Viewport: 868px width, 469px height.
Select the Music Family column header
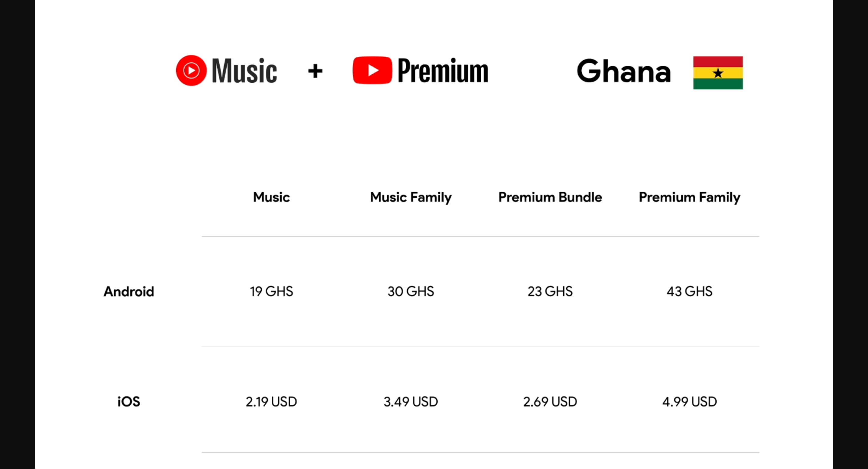pos(410,197)
